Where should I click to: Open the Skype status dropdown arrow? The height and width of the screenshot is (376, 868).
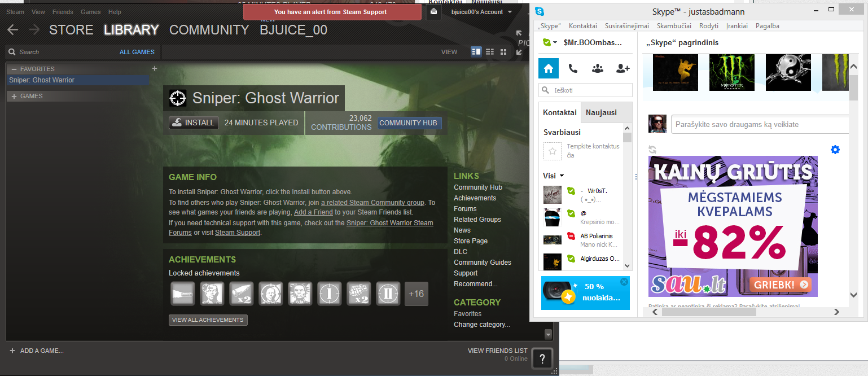[x=555, y=42]
